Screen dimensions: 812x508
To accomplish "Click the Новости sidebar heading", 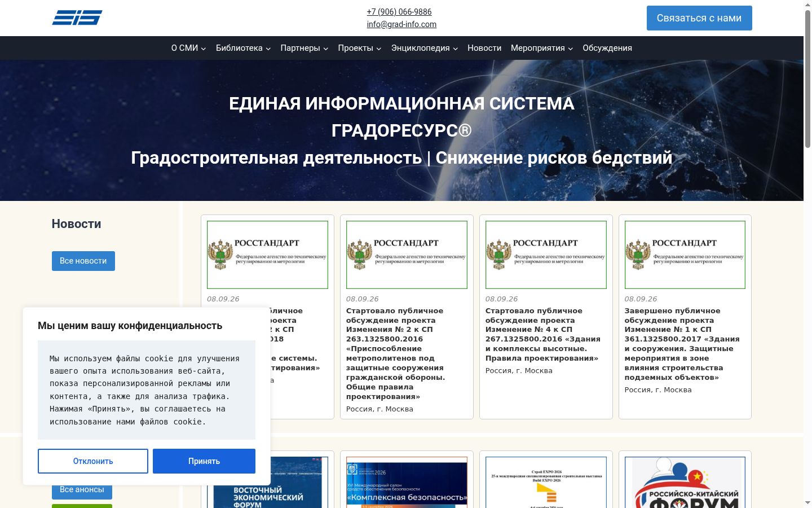I will [x=77, y=224].
